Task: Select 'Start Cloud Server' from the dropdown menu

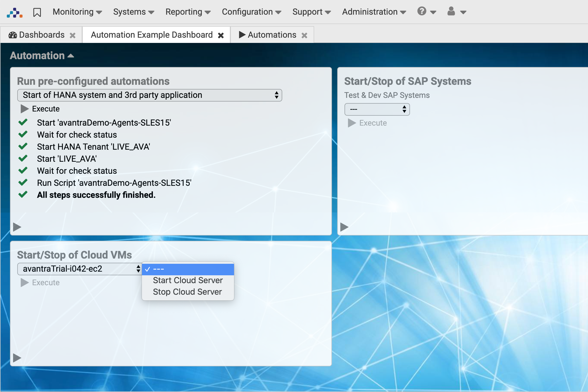Action: 188,280
